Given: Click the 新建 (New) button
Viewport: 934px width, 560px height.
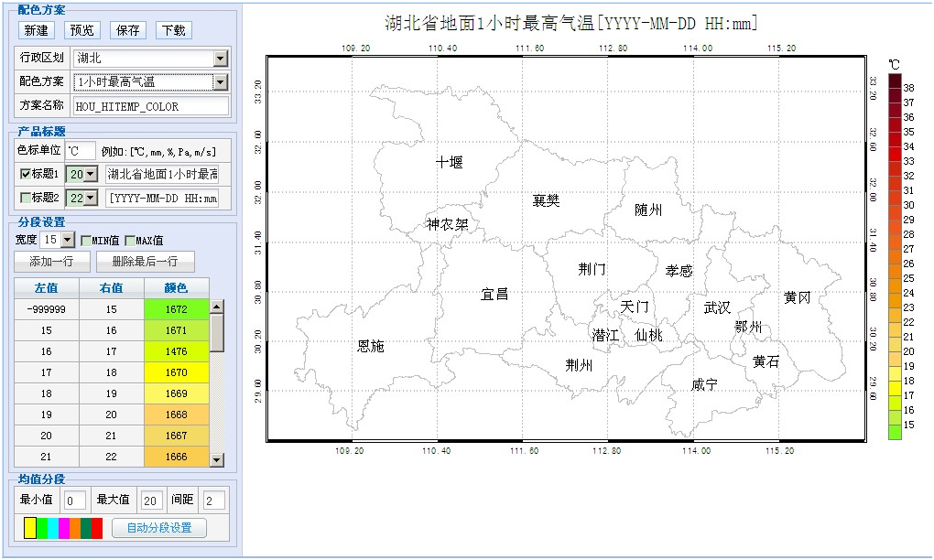Looking at the screenshot, I should pyautogui.click(x=37, y=30).
